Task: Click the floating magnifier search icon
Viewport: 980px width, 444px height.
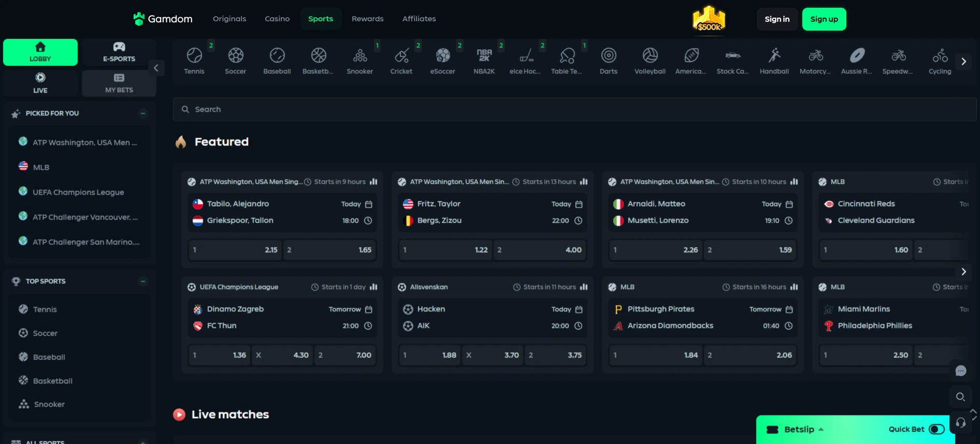Action: click(x=960, y=397)
